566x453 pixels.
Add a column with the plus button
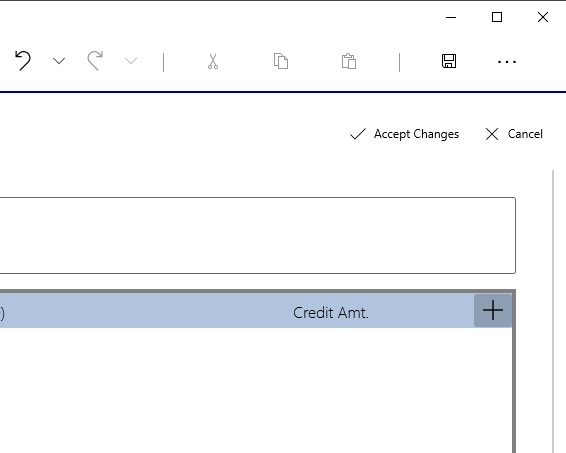pos(493,310)
